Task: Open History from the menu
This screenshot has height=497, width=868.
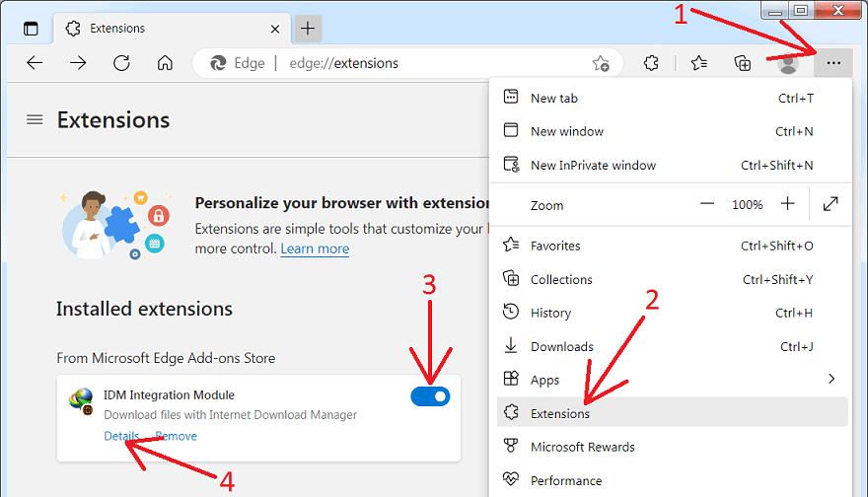Action: pos(671,313)
